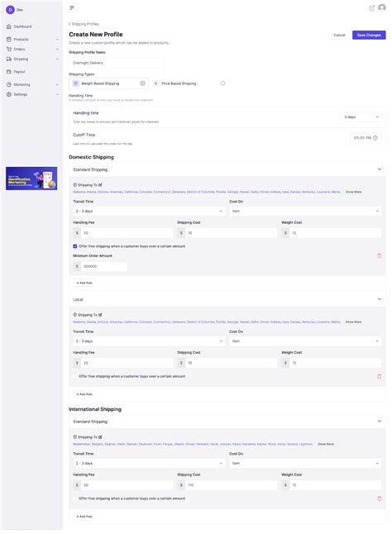Open domestic Standard Transit Time dropdown
Image resolution: width=392 pixels, height=534 pixels.
click(149, 211)
